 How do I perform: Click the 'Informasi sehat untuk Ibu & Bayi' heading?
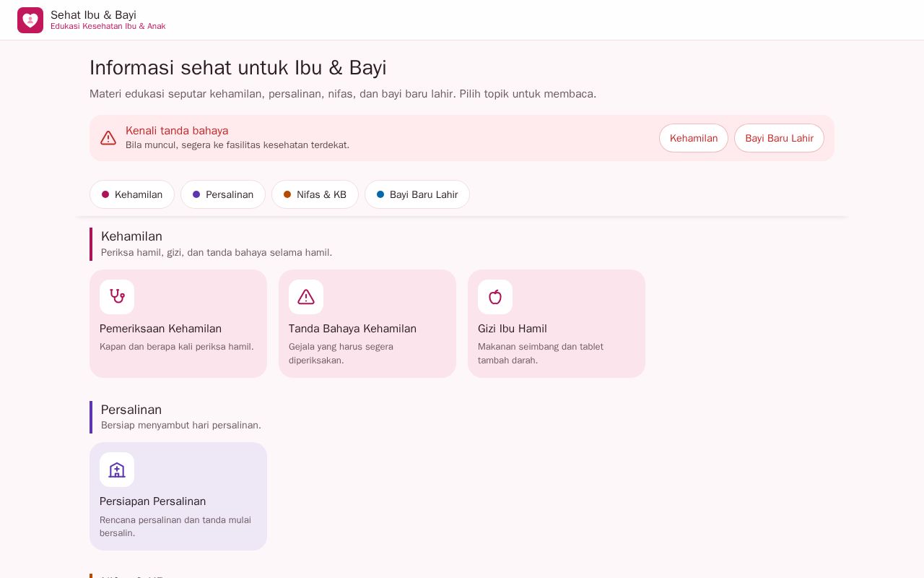[x=238, y=68]
